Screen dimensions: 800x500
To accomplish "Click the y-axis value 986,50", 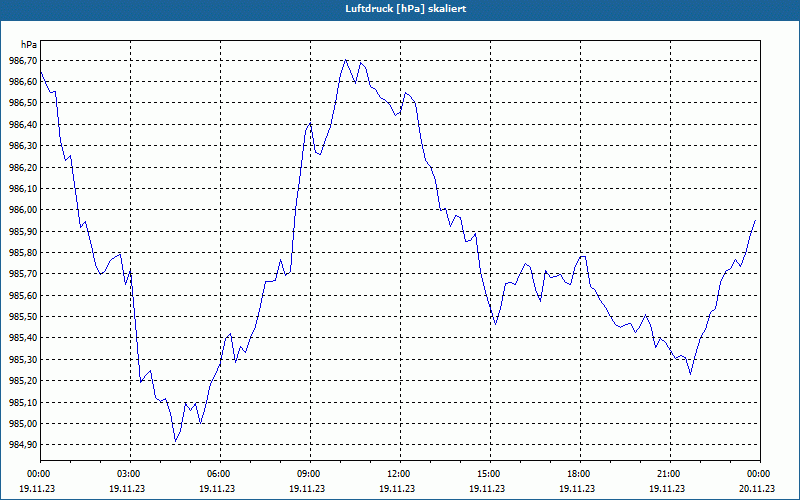I will coord(23,103).
